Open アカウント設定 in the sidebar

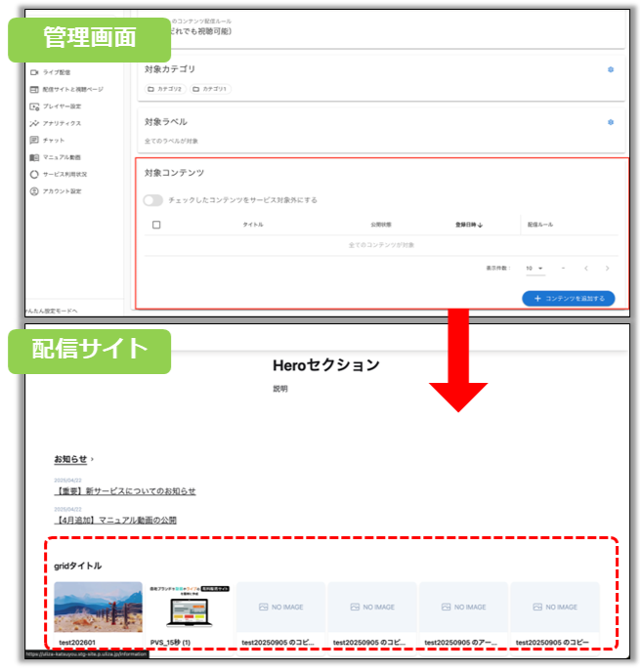tap(62, 190)
